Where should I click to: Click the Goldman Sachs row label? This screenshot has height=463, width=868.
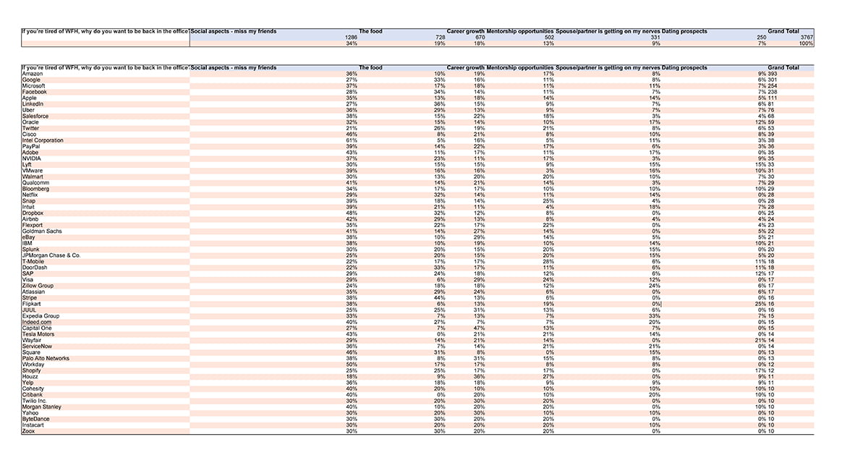pyautogui.click(x=42, y=231)
